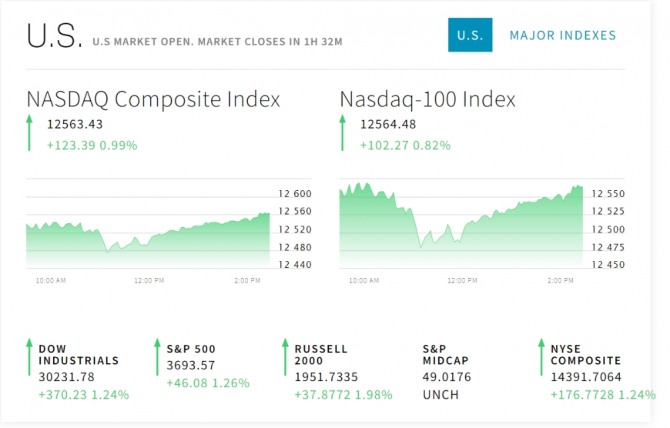Viewport: 670px width, 428px height.
Task: Open the NASDAQ Composite Index heading
Action: 153,99
